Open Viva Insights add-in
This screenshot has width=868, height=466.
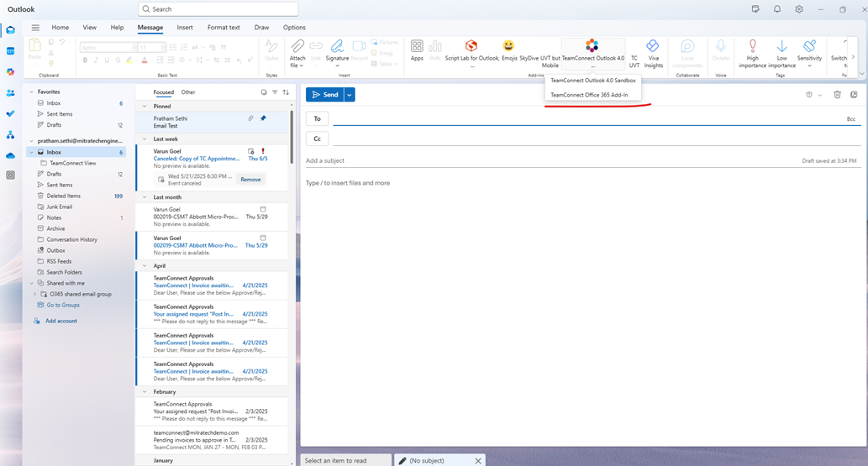(653, 53)
